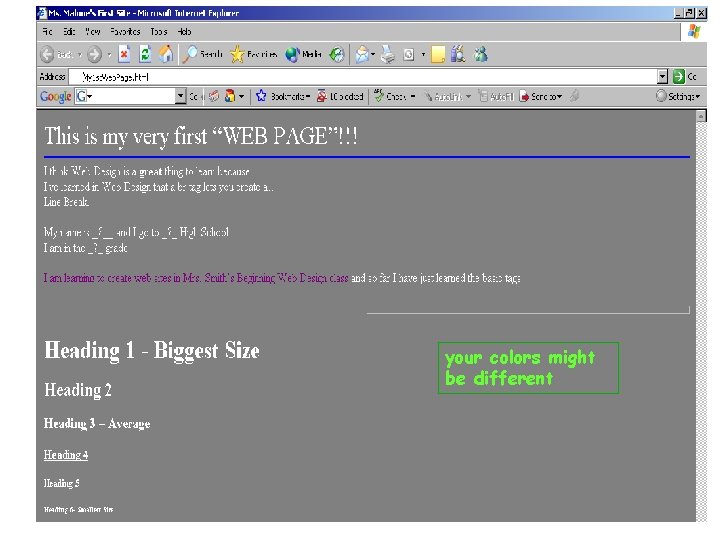This screenshot has width=720, height=540.
Task: Refresh the page with green arrows icon
Action: 145,54
